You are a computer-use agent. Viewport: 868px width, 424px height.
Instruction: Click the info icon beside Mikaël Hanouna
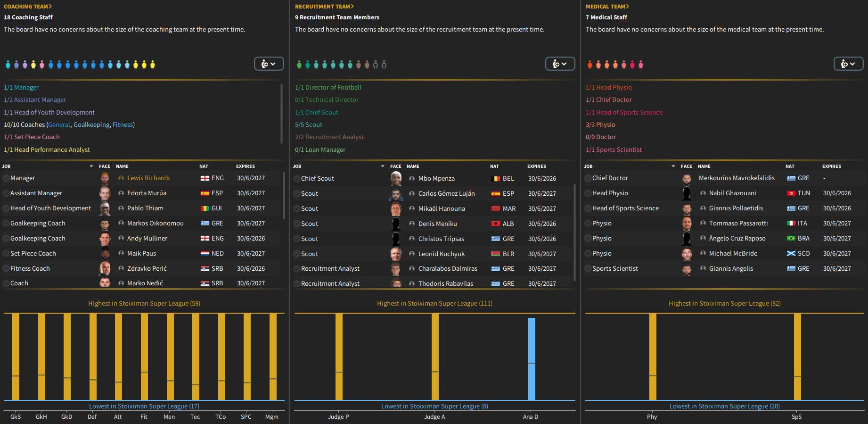point(412,209)
